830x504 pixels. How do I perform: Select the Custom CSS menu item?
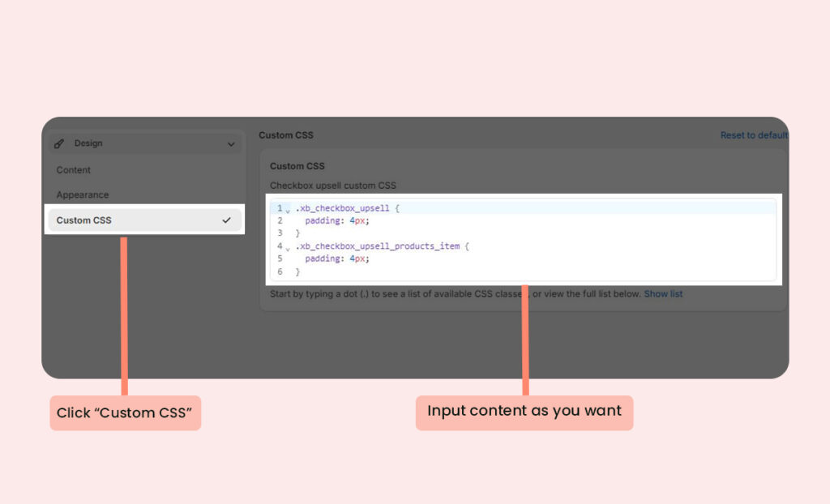(84, 220)
